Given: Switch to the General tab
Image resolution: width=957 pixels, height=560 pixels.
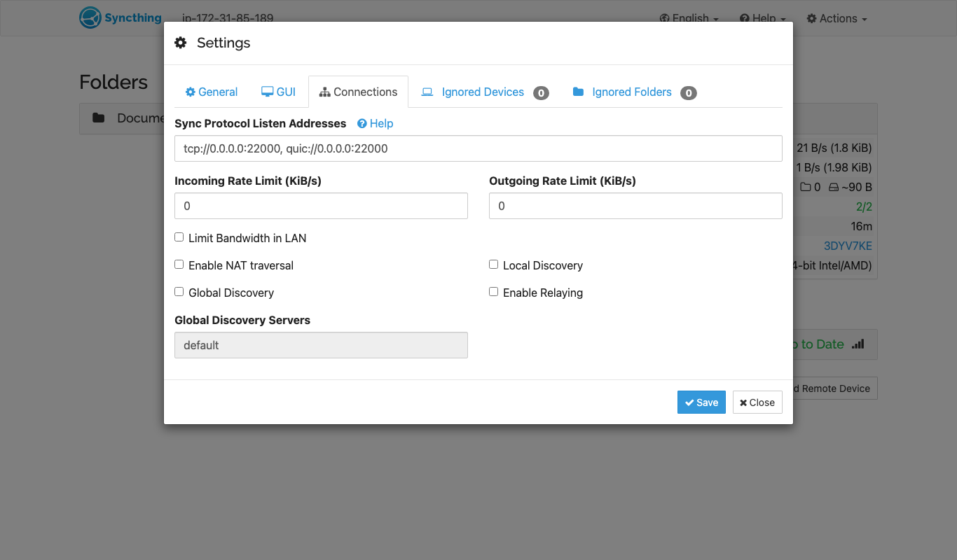Looking at the screenshot, I should coord(212,92).
